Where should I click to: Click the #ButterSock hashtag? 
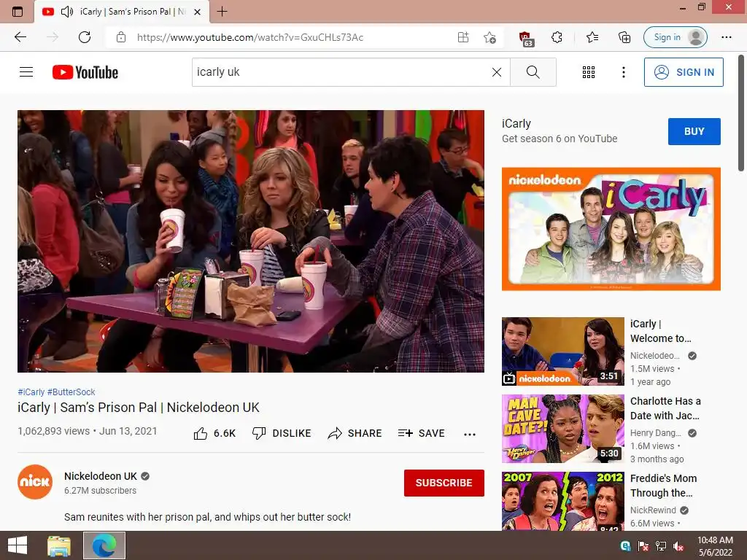click(71, 392)
